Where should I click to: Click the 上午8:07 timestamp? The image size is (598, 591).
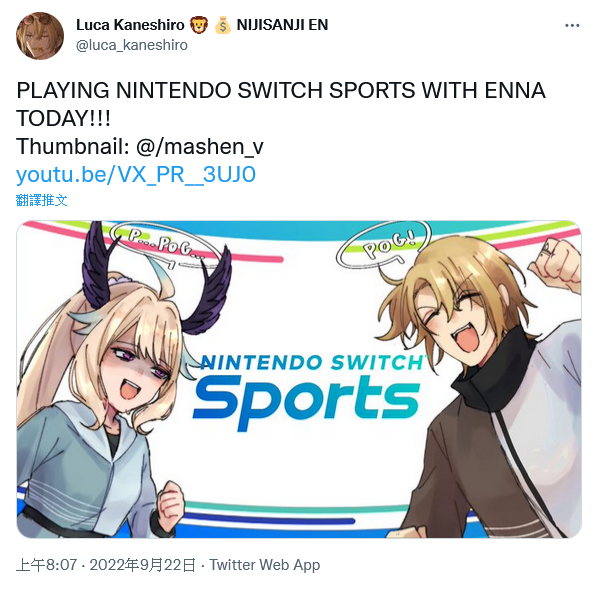47,565
